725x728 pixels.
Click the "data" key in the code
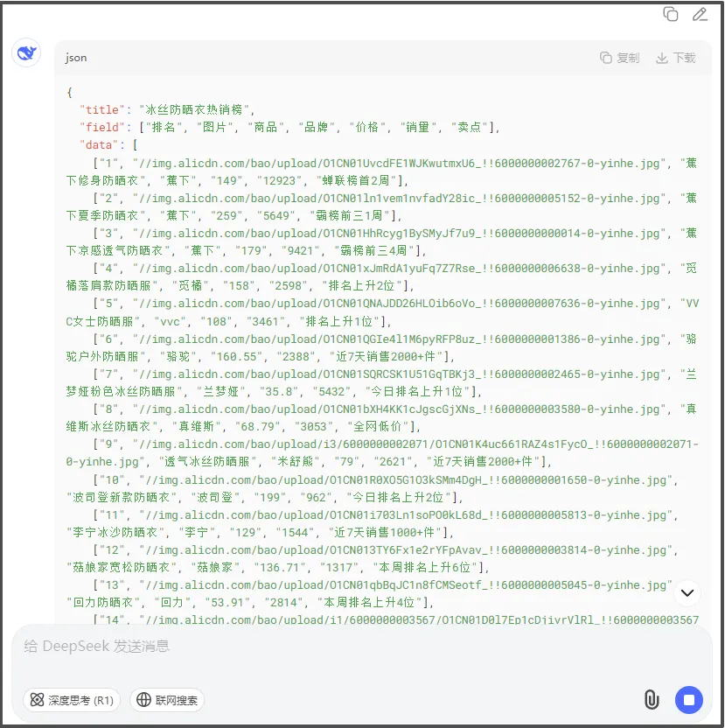pos(99,145)
